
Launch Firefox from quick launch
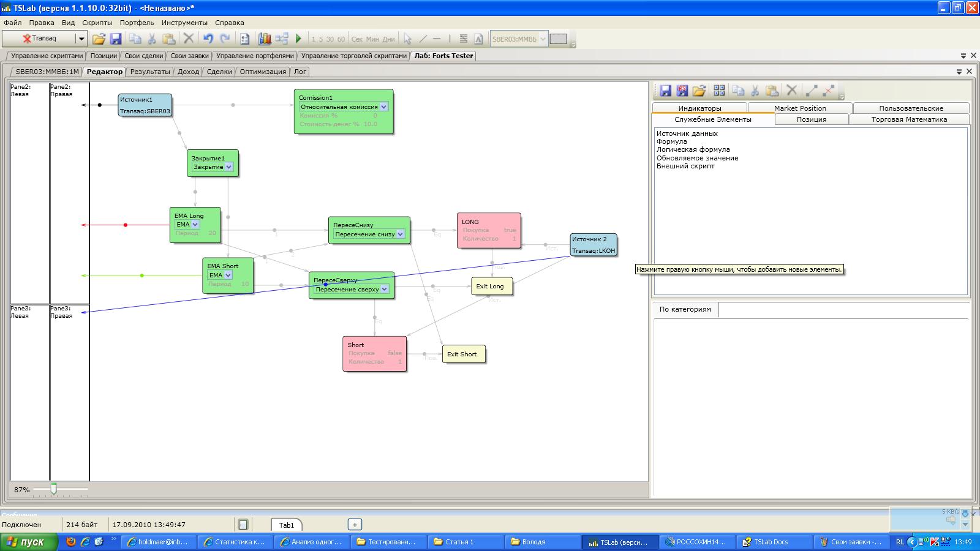click(x=71, y=542)
